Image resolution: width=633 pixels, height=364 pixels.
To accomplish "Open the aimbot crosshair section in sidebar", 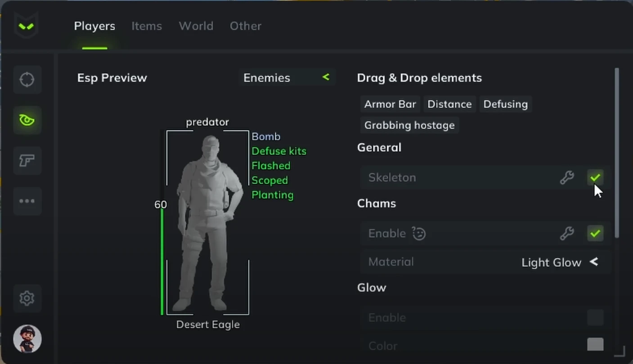I will pos(27,80).
